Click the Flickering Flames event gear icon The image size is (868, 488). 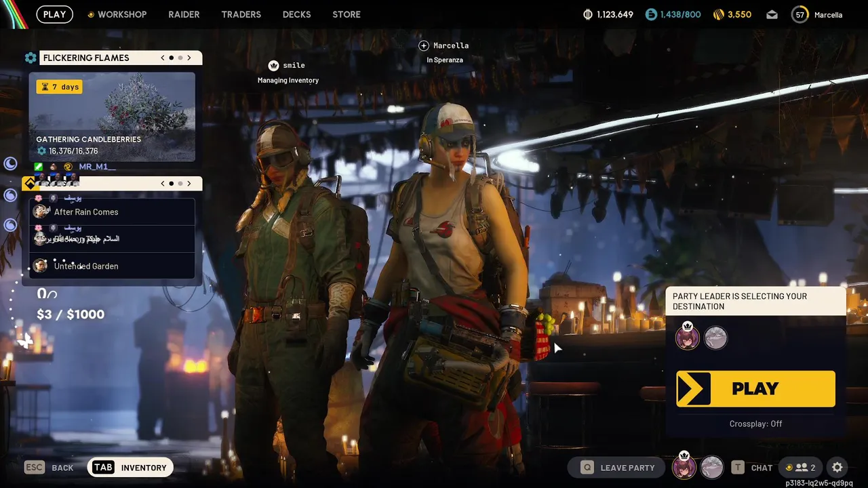point(31,58)
